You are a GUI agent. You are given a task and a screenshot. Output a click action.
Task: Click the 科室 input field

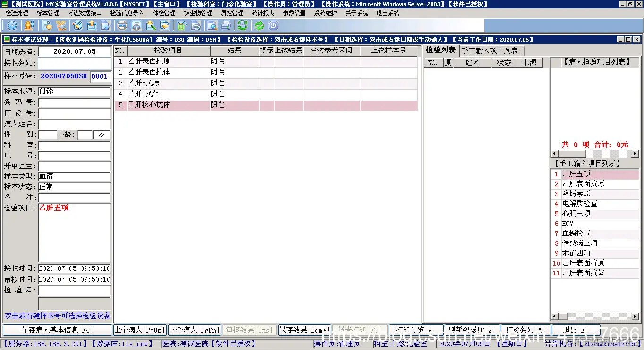tap(75, 146)
